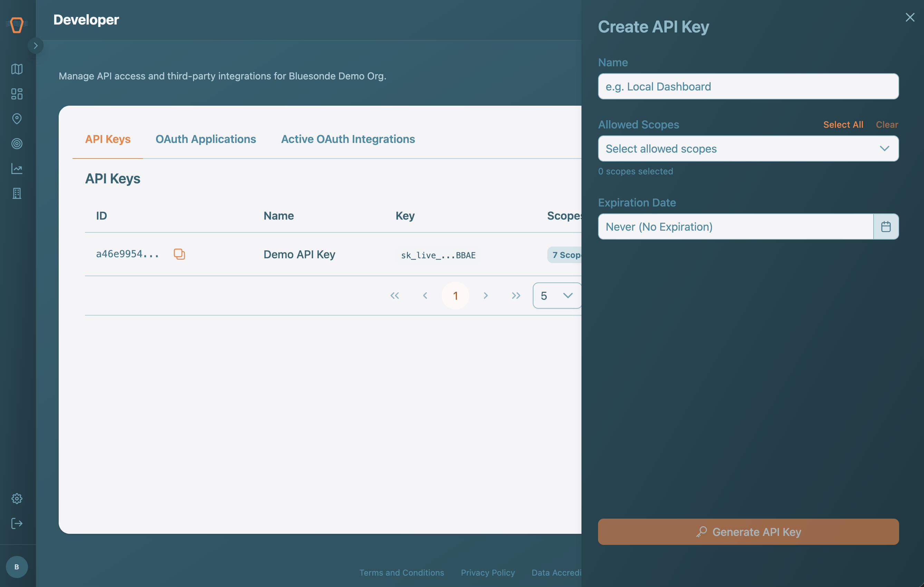The image size is (924, 587).
Task: Click the a46e9954... ID text
Action: tap(127, 254)
